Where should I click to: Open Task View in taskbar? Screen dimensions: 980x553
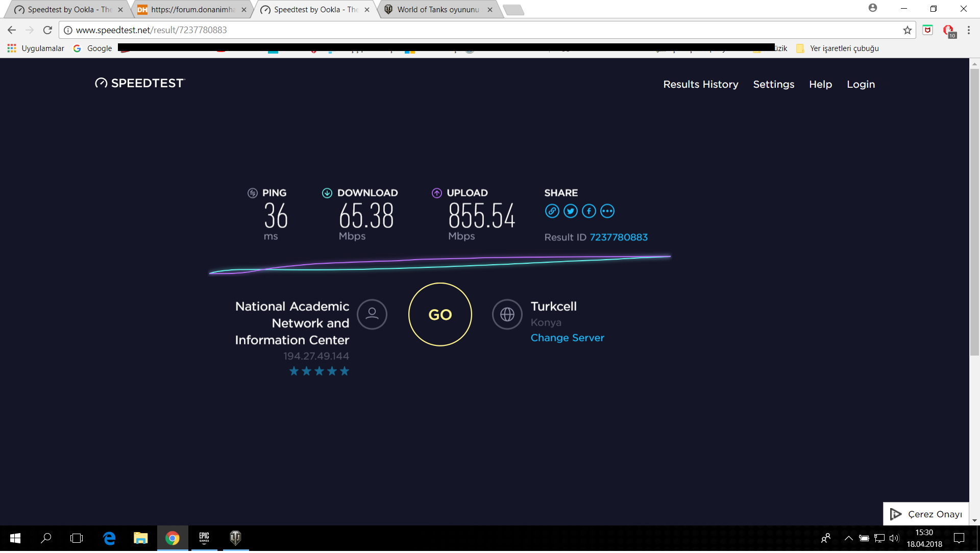[x=77, y=538]
